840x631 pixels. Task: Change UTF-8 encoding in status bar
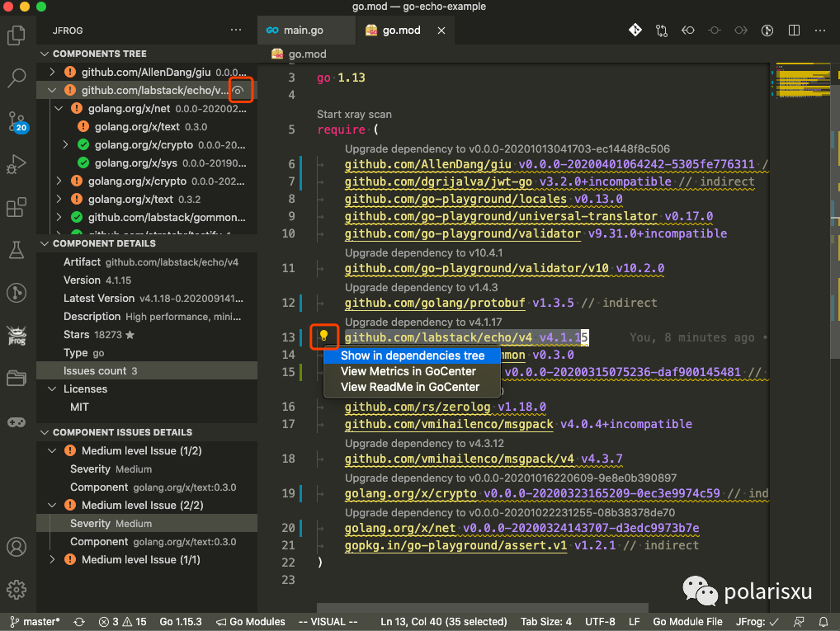pyautogui.click(x=600, y=622)
